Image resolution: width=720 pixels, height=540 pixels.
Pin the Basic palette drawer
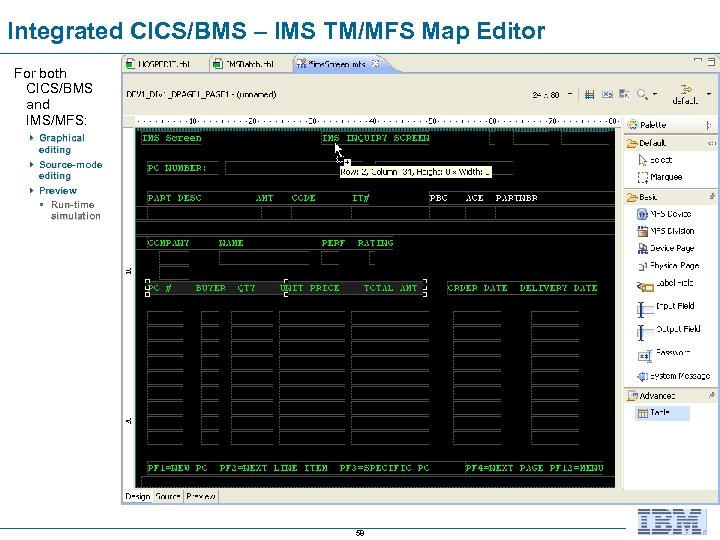(x=711, y=197)
